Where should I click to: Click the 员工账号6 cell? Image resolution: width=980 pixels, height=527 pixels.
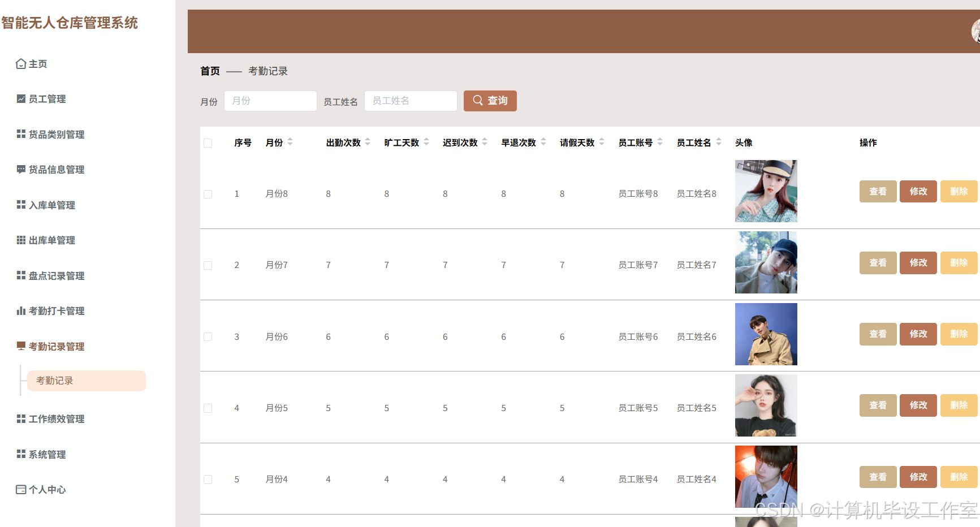[638, 337]
